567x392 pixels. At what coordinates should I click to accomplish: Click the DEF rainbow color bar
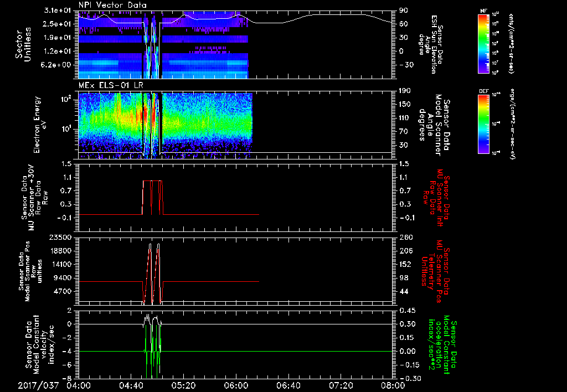484,124
